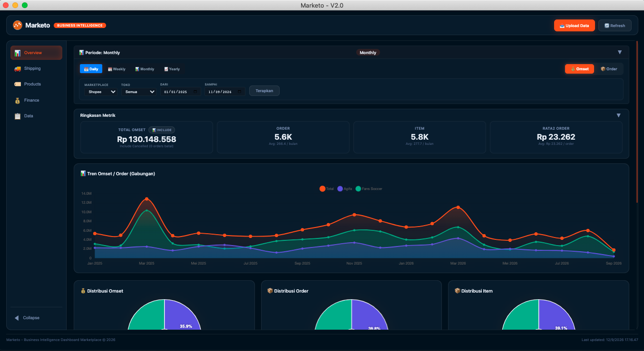The height and width of the screenshot is (351, 644).
Task: Open the Marketplace dropdown showing Shopee
Action: (101, 92)
